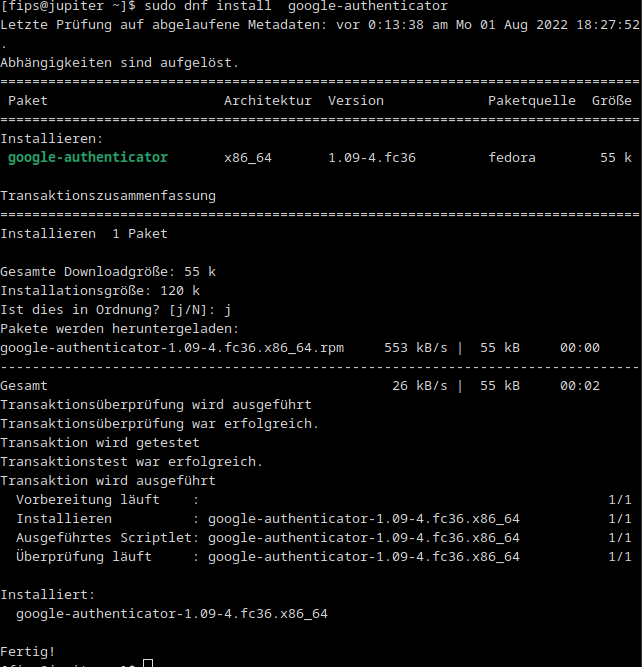Select the 'Version' column header
The image size is (642, 667).
[x=355, y=101]
